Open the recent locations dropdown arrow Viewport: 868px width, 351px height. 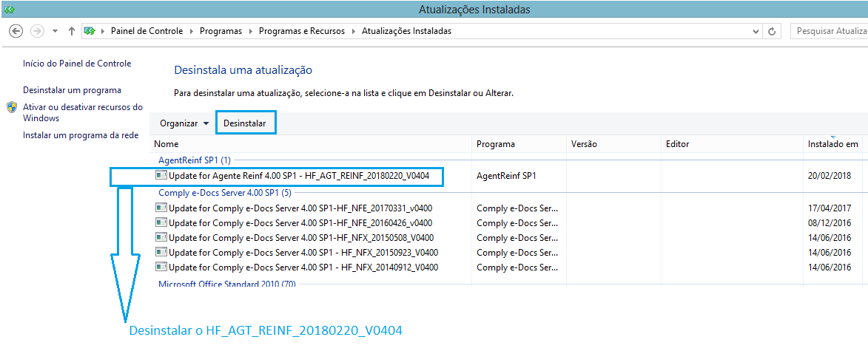tap(55, 32)
